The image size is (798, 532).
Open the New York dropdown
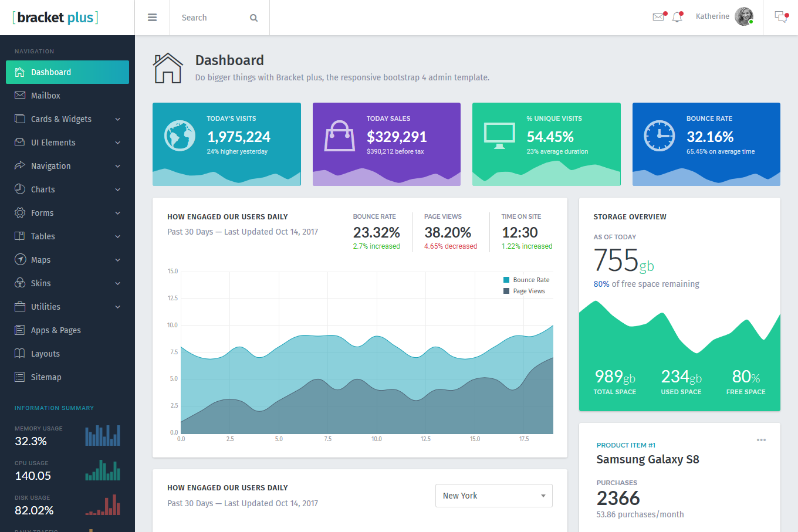coord(493,496)
